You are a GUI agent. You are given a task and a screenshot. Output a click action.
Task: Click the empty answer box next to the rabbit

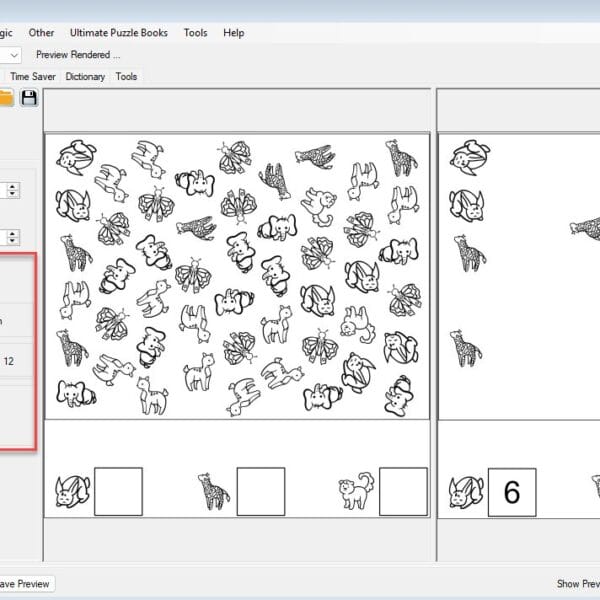pyautogui.click(x=118, y=492)
